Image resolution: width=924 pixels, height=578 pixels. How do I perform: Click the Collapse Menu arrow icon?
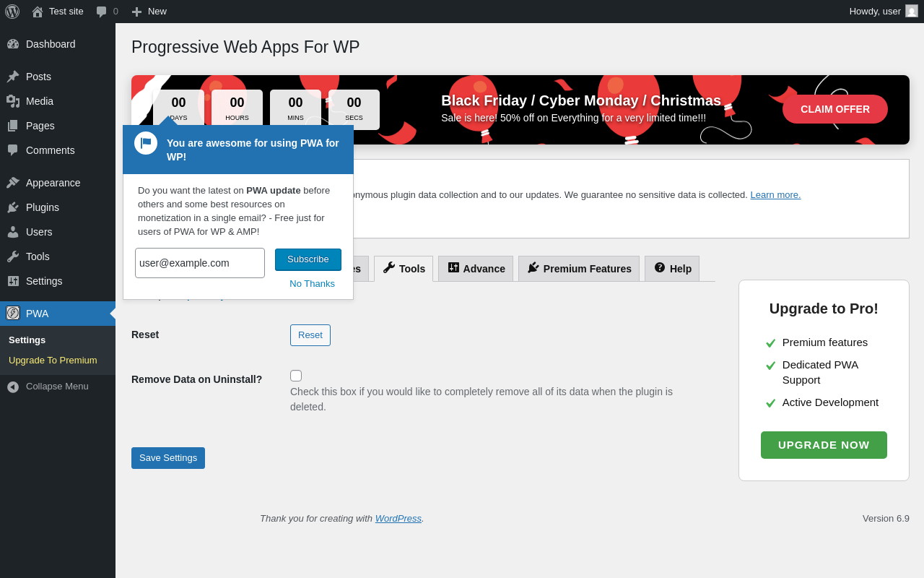point(13,387)
